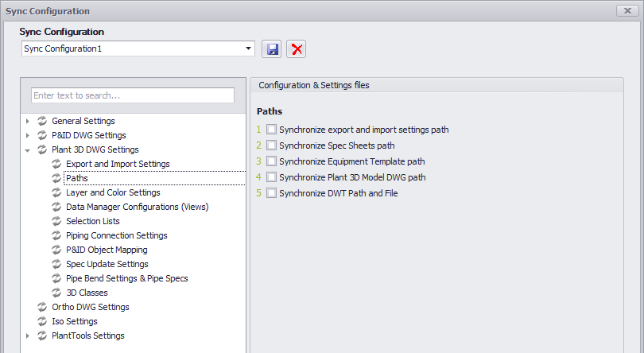
Task: Expand the PlantTools Settings tree node
Action: pyautogui.click(x=28, y=336)
